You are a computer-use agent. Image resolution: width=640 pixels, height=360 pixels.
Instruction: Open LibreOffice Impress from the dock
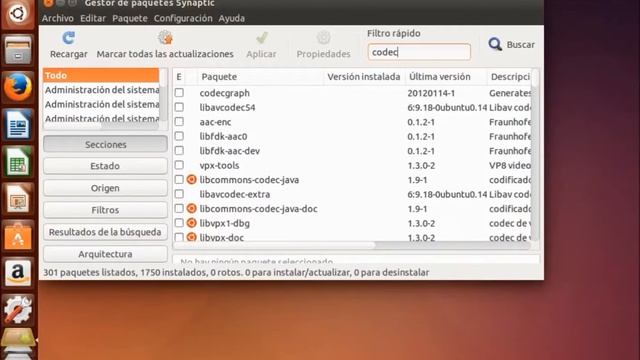[18, 198]
